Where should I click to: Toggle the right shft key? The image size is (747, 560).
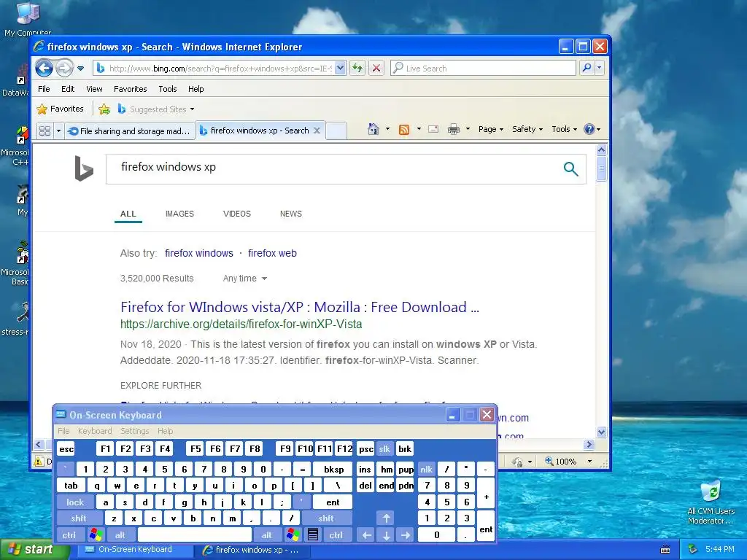point(326,518)
